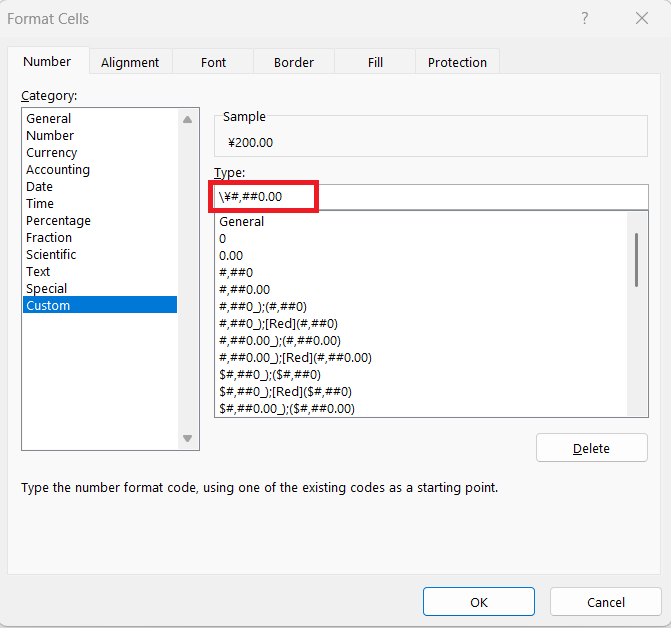Open the Protection tab

[457, 62]
